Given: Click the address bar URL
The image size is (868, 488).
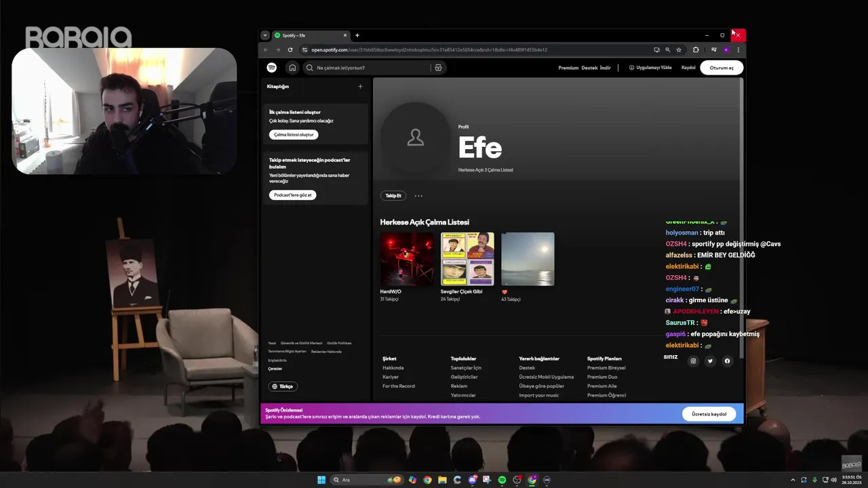Looking at the screenshot, I should (x=429, y=49).
